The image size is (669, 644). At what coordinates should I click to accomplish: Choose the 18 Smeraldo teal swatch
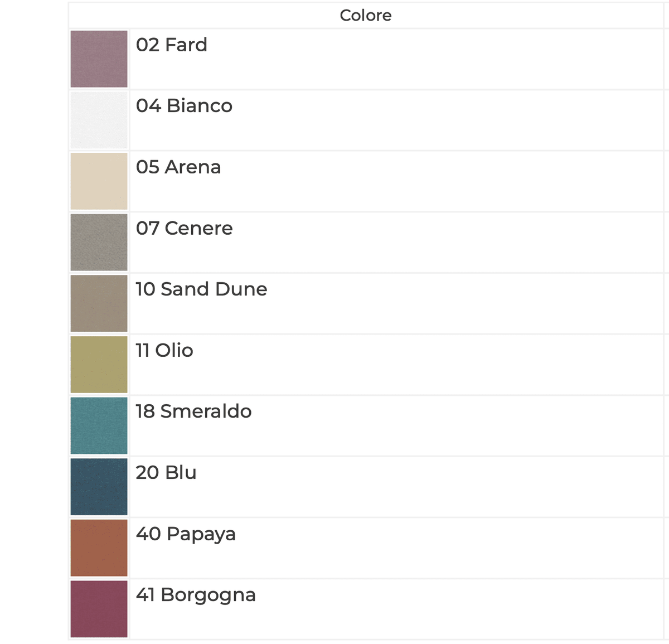(99, 425)
